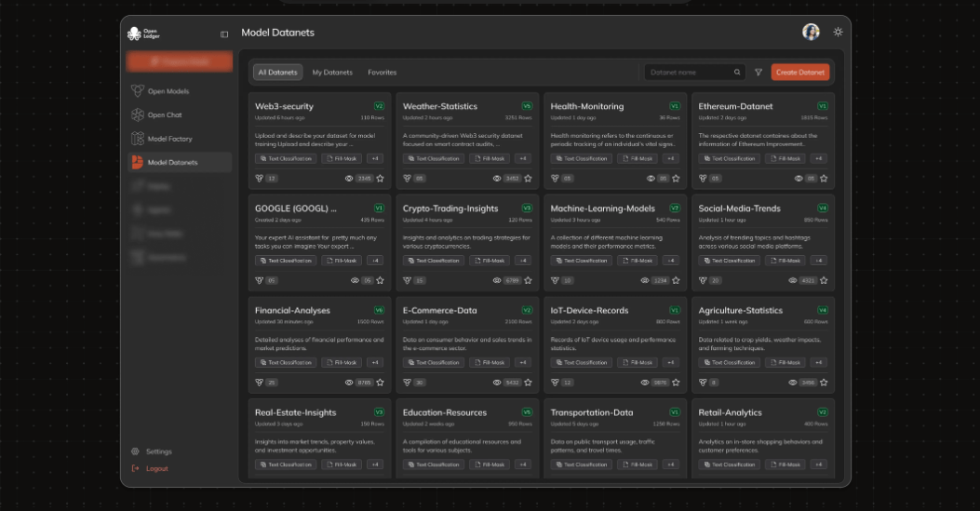
Task: Favorite the Ethereum-Datanet card with star
Action: pos(824,178)
